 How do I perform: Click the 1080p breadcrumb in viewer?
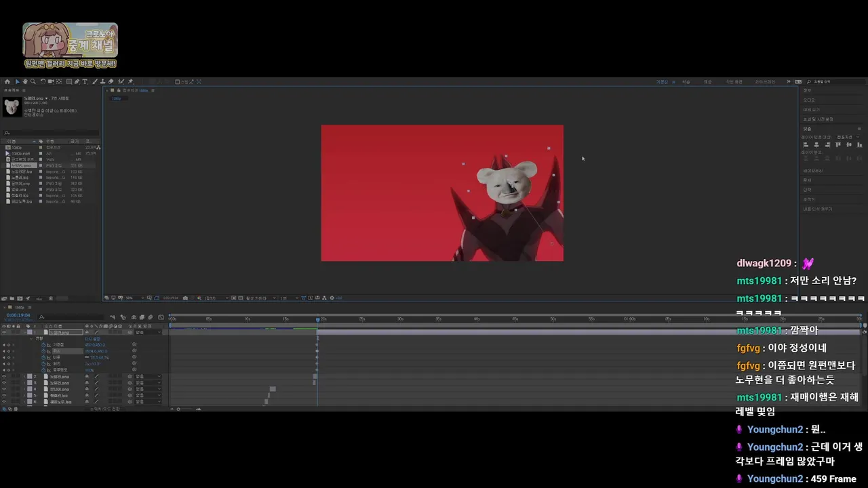coord(116,98)
